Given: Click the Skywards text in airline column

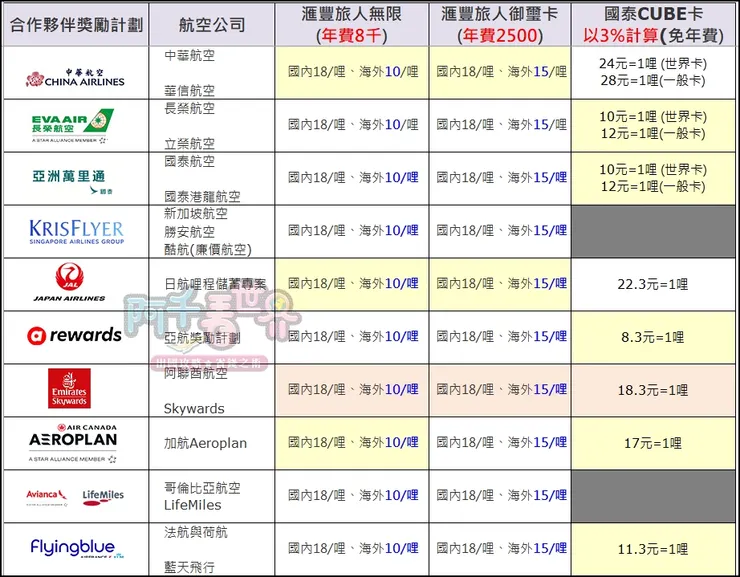Looking at the screenshot, I should (x=194, y=409).
